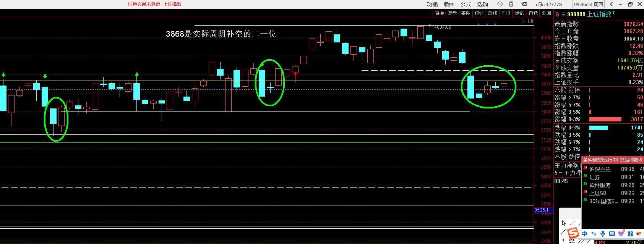Click the green list icon beside 999999
Screen dimensions: 644x244
click(x=563, y=14)
